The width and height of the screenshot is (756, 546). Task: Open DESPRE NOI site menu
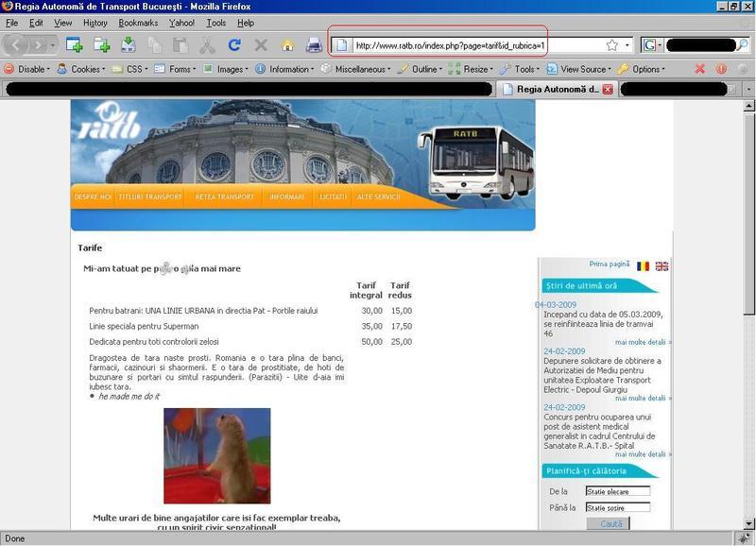pyautogui.click(x=93, y=196)
